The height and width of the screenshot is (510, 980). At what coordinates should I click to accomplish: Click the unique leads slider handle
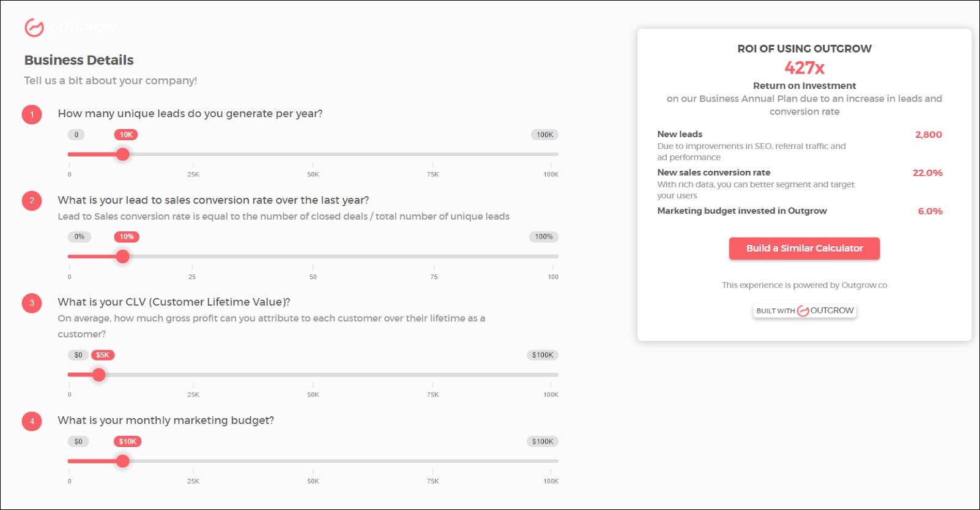point(123,154)
